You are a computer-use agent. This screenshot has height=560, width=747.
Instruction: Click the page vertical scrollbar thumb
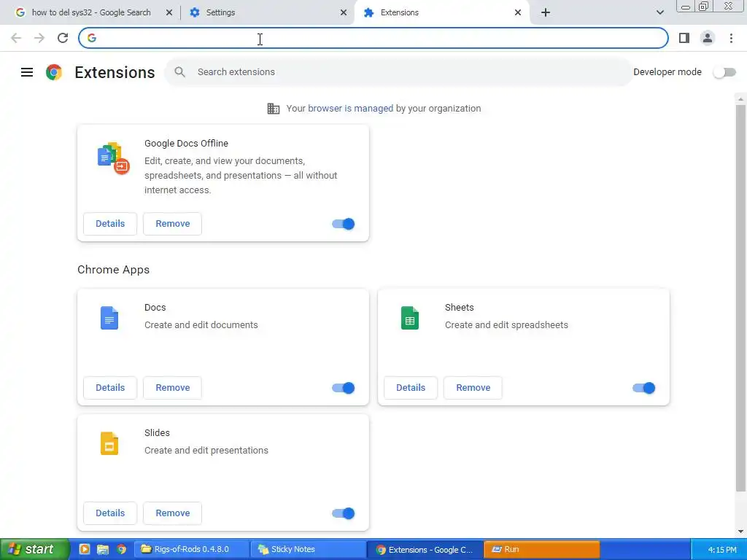tap(740, 297)
